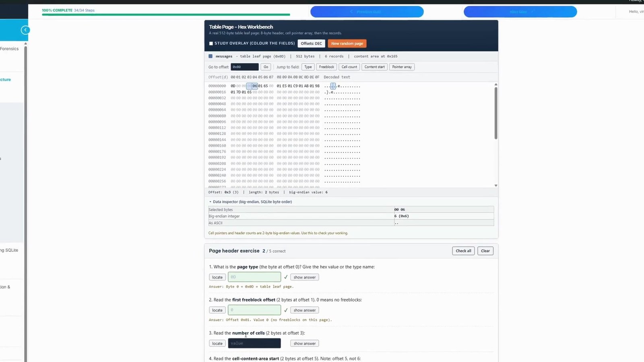Click locate for question 1 page type
Screen dimensions: 644x362
[x=217, y=277]
